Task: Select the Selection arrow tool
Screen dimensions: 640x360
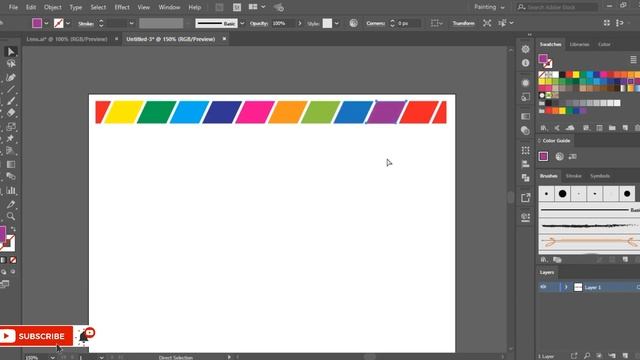Action: tap(11, 51)
